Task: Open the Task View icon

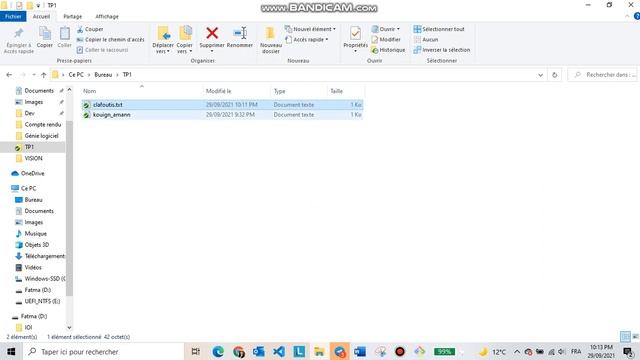Action: click(x=196, y=351)
